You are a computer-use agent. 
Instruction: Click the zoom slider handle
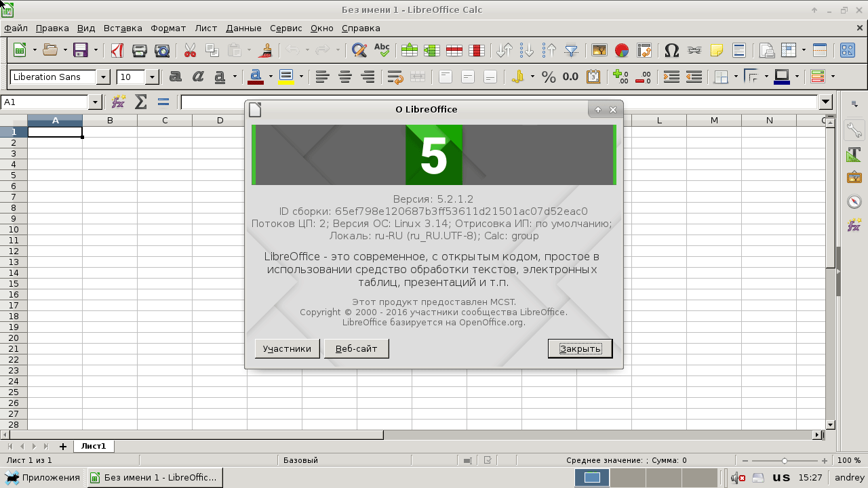click(x=785, y=460)
